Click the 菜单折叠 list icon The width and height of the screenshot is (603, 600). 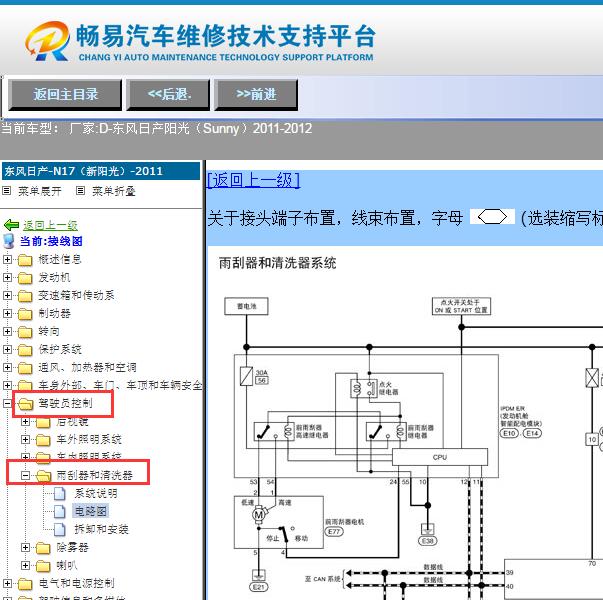coord(80,190)
